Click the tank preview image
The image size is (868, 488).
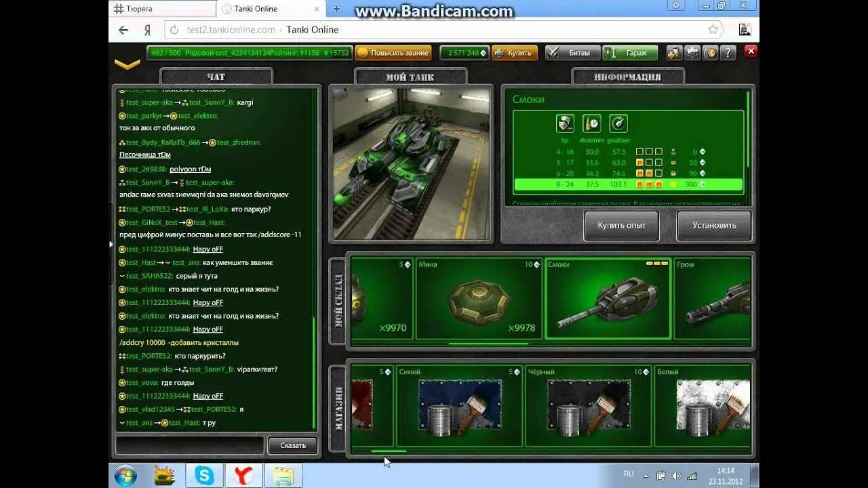point(411,163)
